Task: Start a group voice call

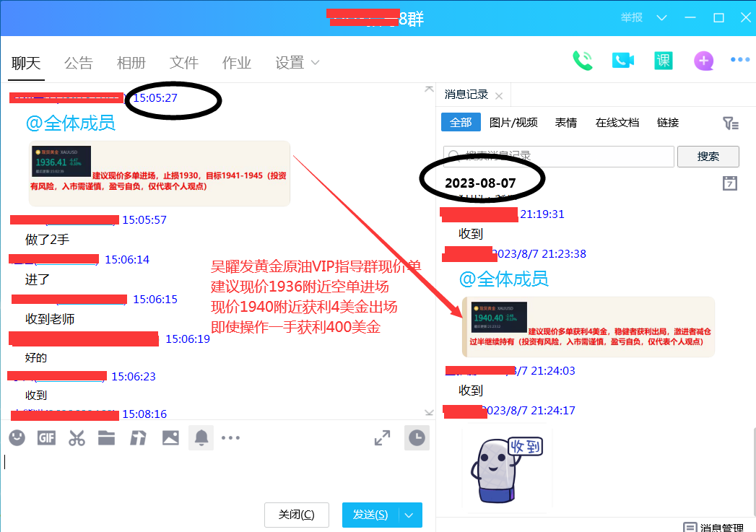Action: (x=583, y=61)
